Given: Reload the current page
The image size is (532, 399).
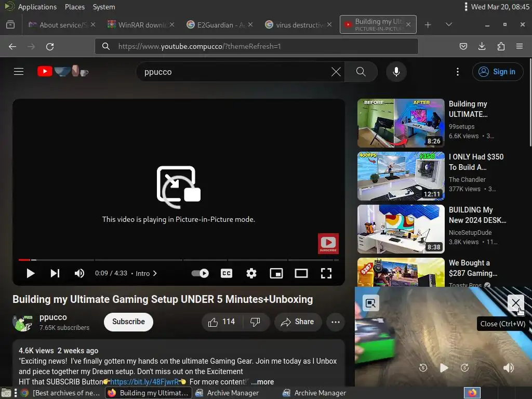Looking at the screenshot, I should pos(50,46).
